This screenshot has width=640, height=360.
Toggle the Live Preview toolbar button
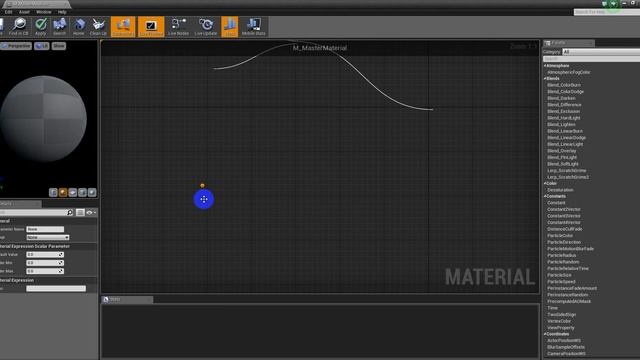tap(151, 27)
